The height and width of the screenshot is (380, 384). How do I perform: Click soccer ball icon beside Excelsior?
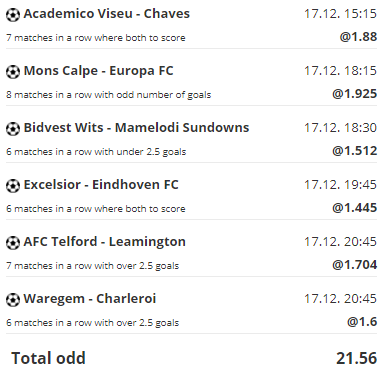tap(13, 186)
